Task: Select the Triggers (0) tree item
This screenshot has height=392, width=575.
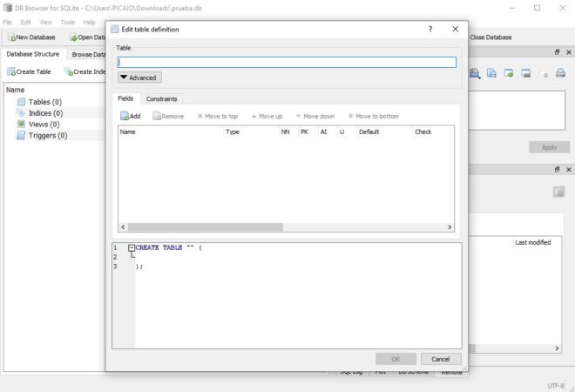Action: point(47,135)
